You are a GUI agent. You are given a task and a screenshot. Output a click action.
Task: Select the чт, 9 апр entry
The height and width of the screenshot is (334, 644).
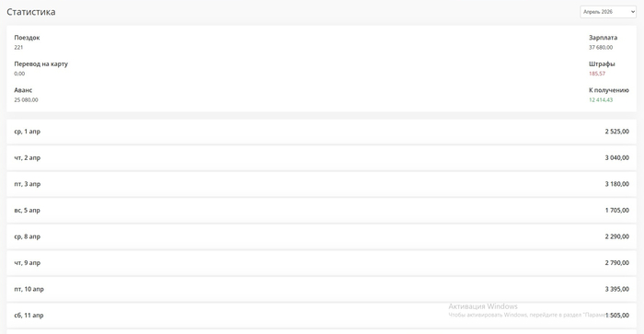point(322,263)
